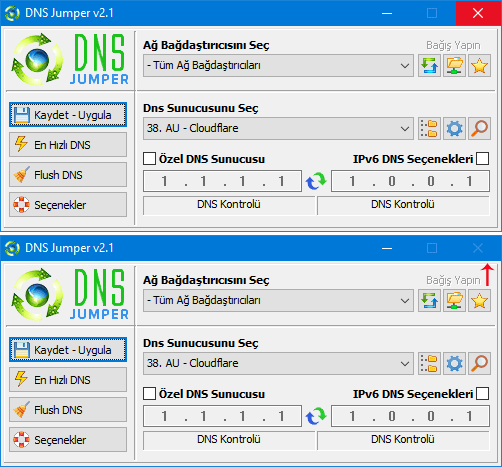
Task: Click left DNS Kontrolü button in bottom window
Action: point(229,440)
